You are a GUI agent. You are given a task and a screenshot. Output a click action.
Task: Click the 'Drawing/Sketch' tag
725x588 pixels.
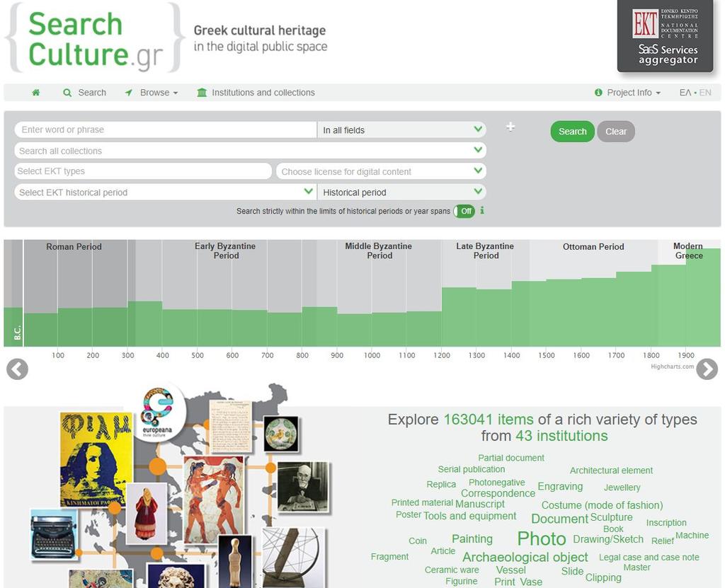pos(608,539)
